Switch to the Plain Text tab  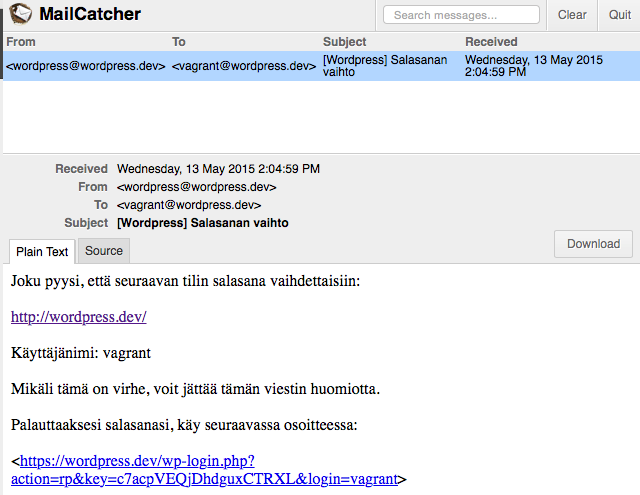click(x=42, y=252)
